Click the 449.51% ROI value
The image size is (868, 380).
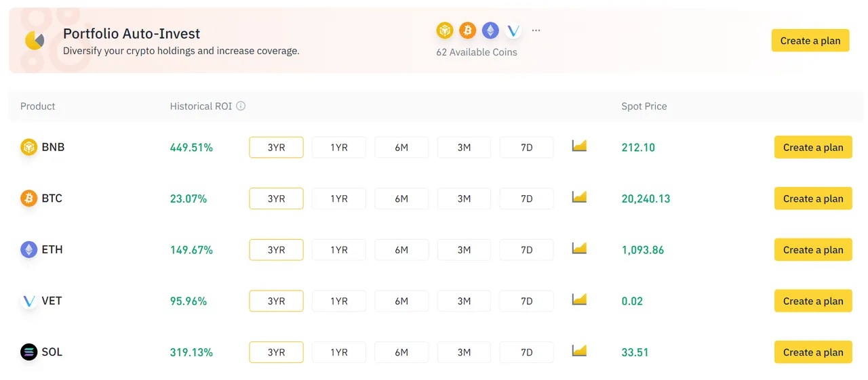191,148
